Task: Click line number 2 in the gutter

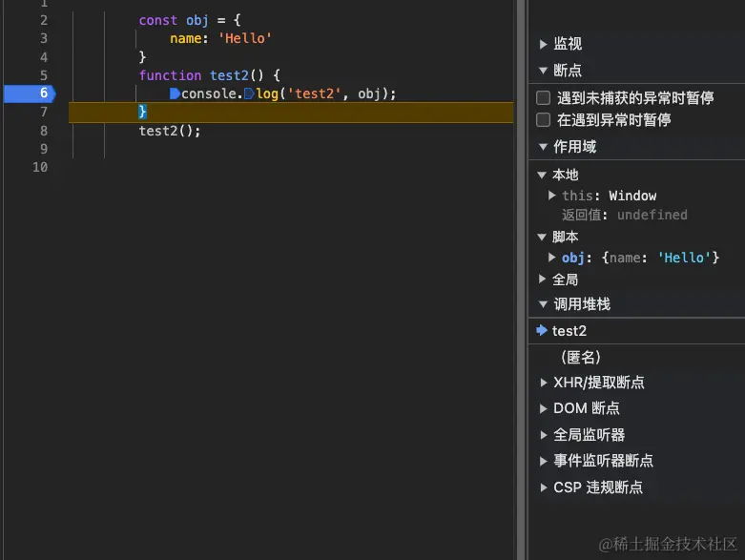Action: click(43, 20)
